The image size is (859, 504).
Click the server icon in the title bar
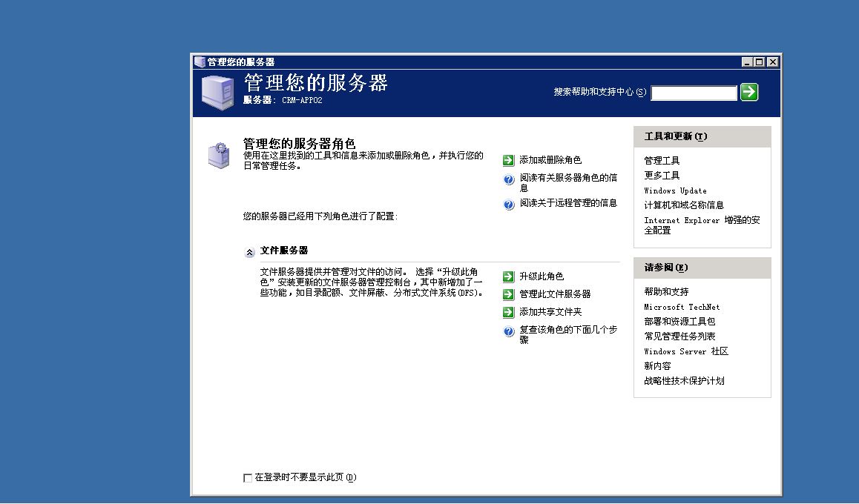tap(200, 62)
